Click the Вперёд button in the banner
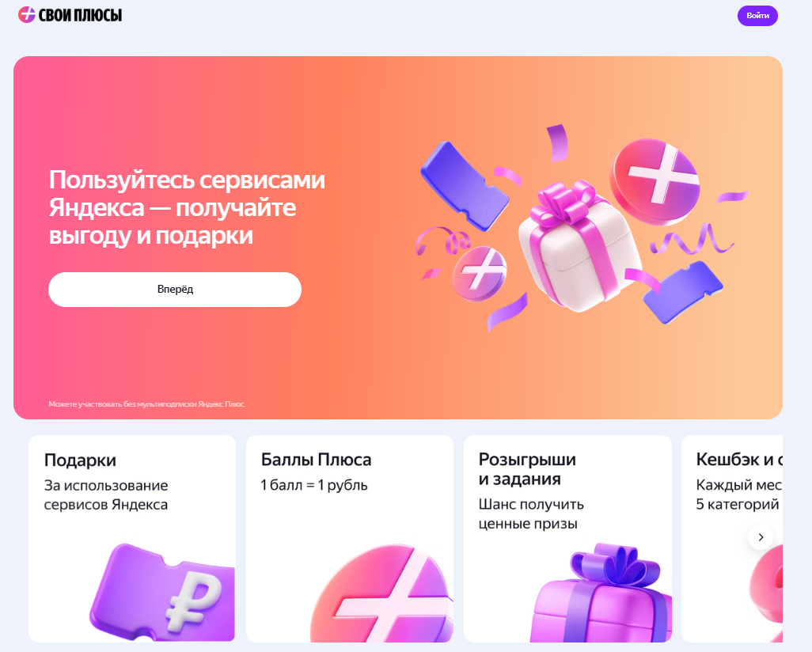This screenshot has width=812, height=652. pos(175,290)
